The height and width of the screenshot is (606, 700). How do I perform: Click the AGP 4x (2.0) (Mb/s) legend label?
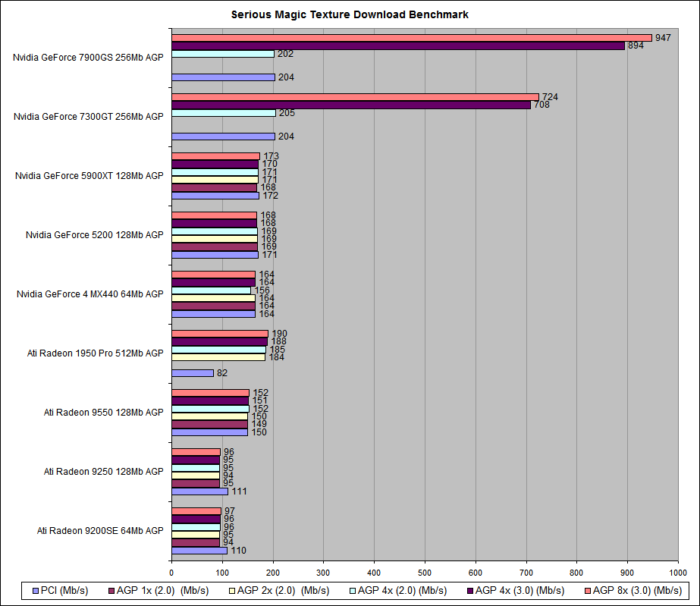402,590
